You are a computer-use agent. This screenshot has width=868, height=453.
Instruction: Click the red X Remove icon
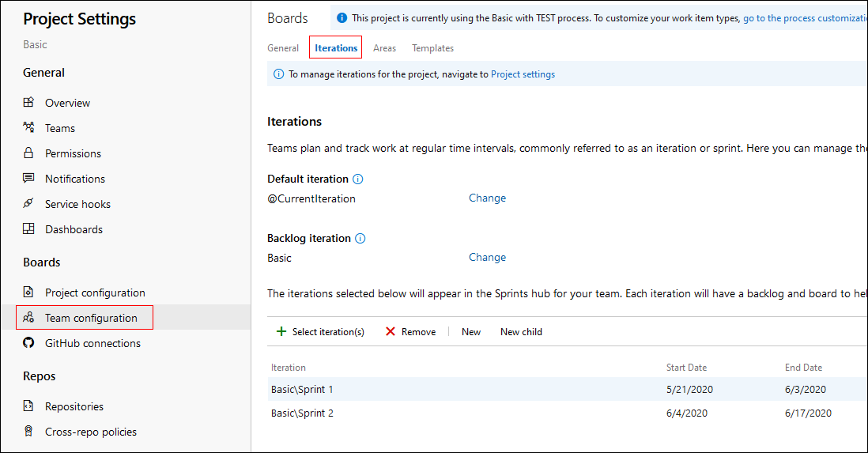point(391,331)
